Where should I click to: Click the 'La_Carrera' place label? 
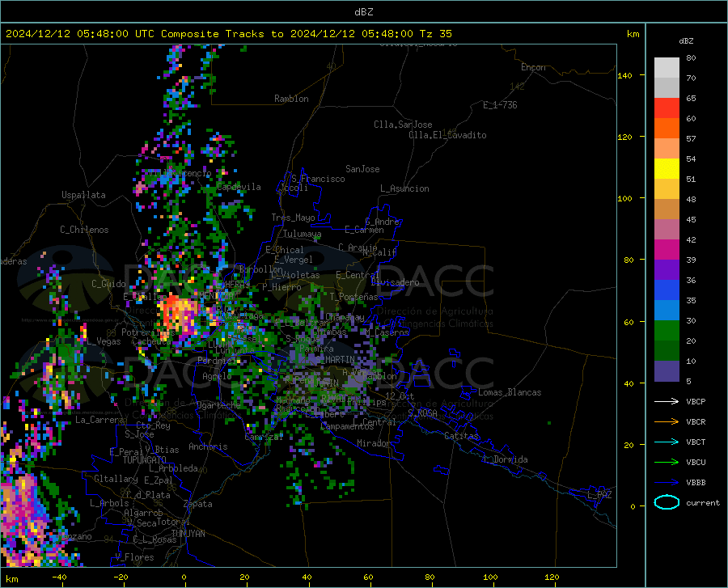[99, 420]
